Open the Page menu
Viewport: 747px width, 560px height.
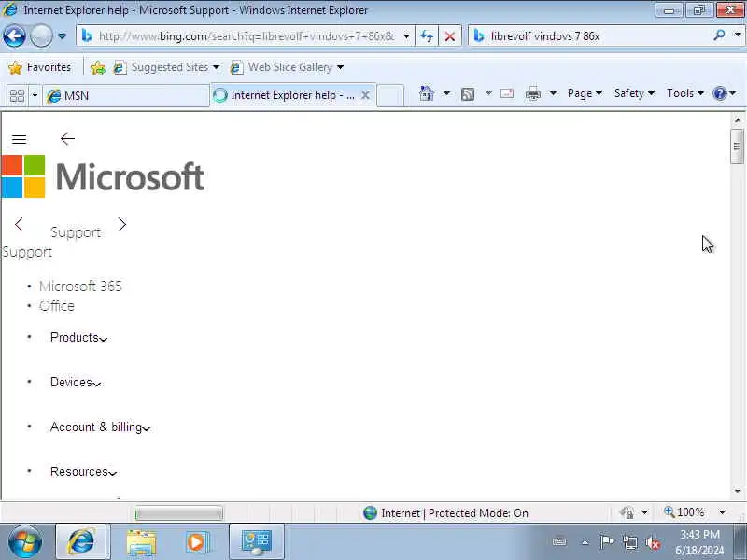click(x=585, y=93)
